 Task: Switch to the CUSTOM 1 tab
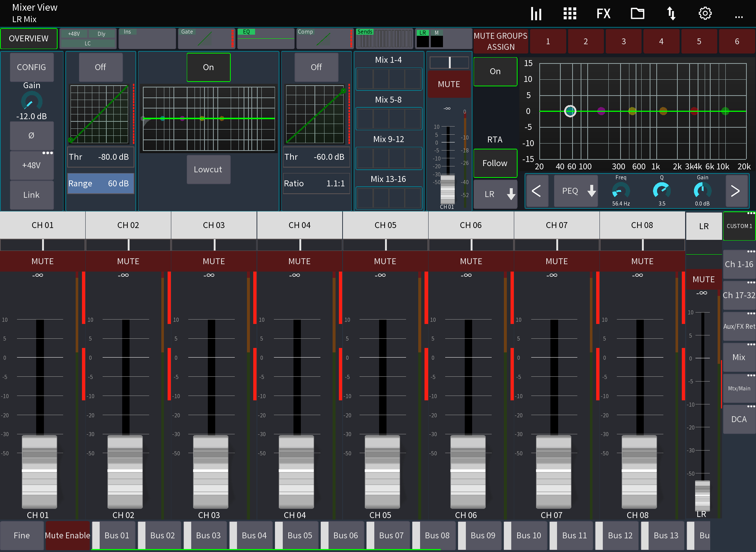739,226
